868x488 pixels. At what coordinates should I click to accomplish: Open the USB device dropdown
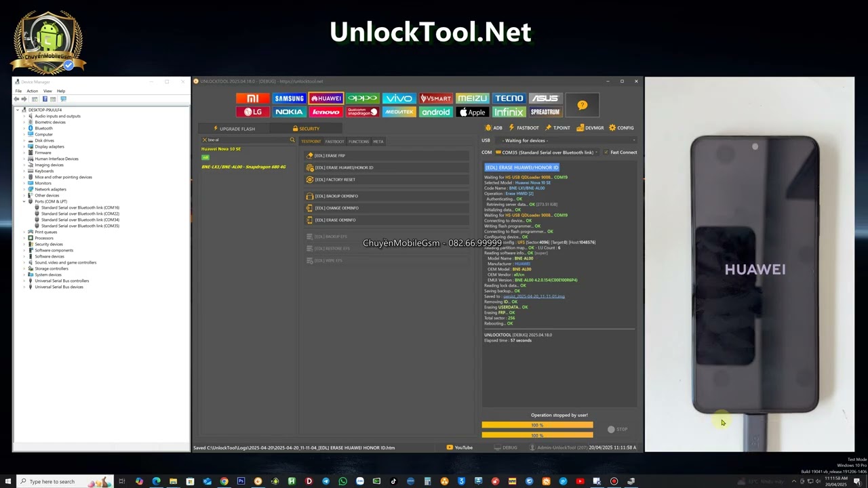(x=567, y=140)
